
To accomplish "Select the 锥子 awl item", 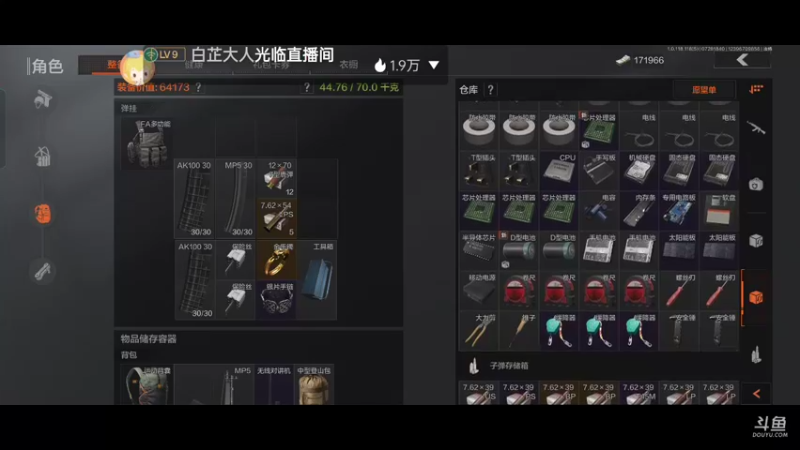I will [x=518, y=331].
